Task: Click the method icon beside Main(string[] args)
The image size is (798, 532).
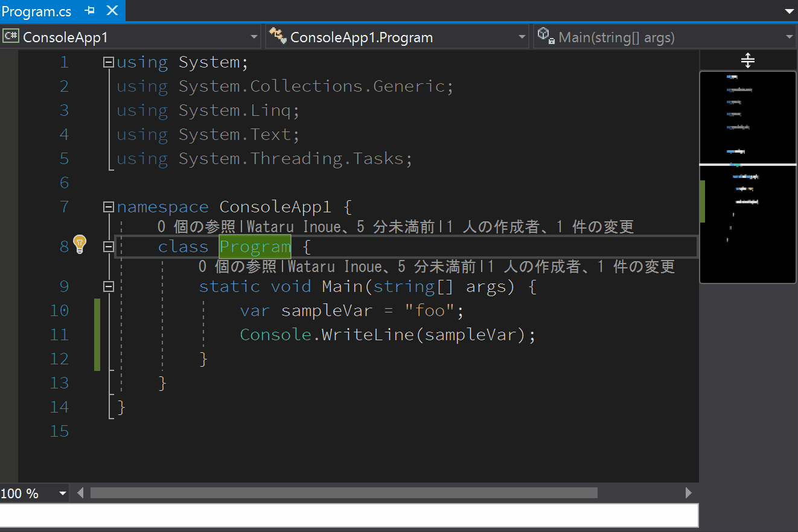Action: click(545, 37)
